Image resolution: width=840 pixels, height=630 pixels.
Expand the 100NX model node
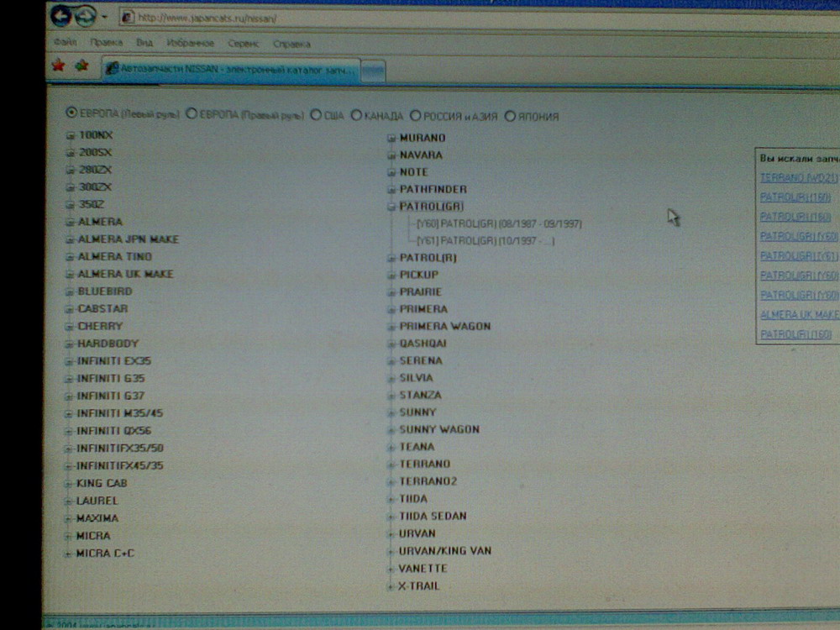point(71,135)
